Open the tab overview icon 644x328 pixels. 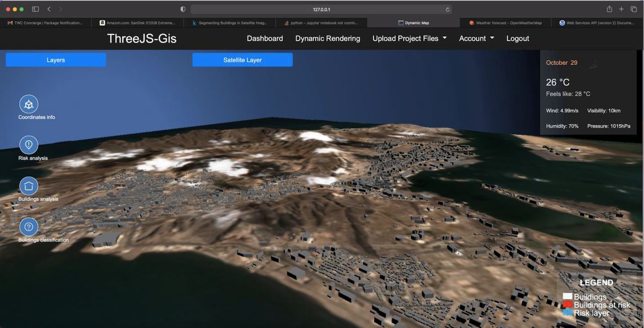point(633,9)
